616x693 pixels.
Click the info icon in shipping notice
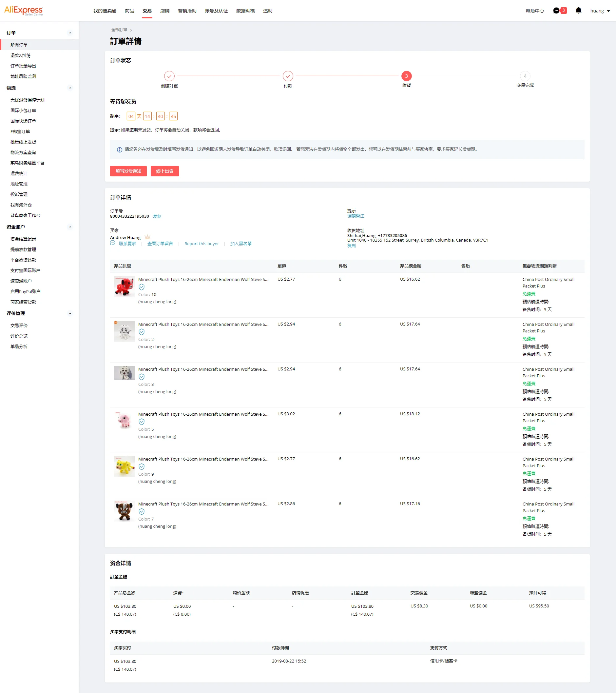pyautogui.click(x=120, y=149)
